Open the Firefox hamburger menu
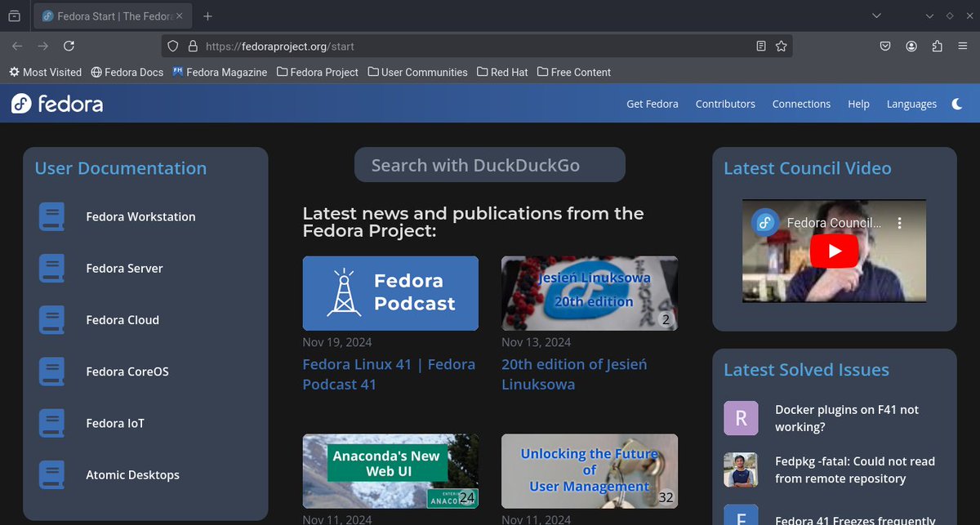980x525 pixels. 964,47
